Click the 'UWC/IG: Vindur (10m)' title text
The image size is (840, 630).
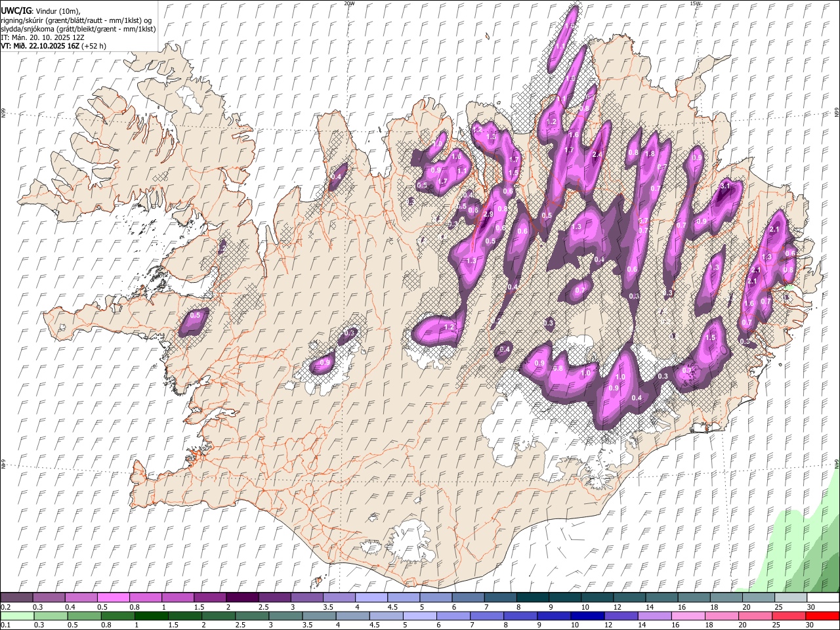click(41, 10)
